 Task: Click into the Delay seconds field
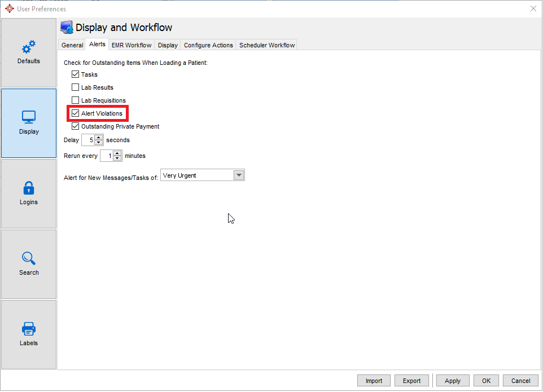point(88,140)
